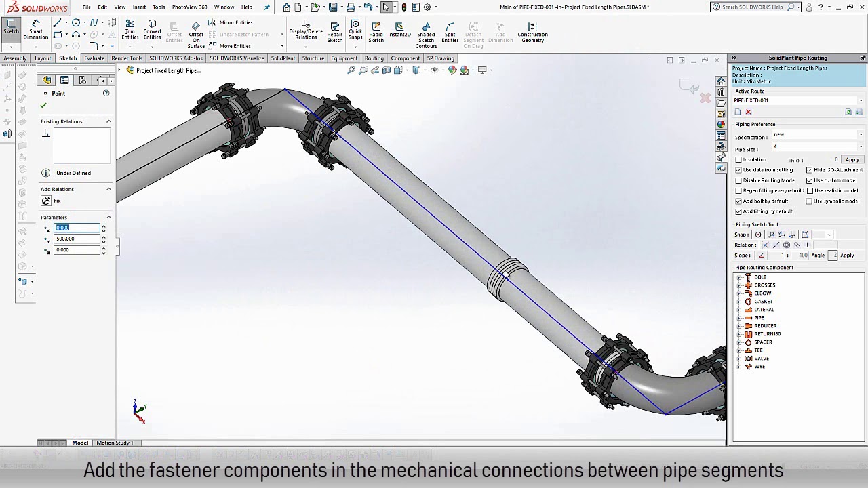Collapse the Parameters section

(108, 217)
